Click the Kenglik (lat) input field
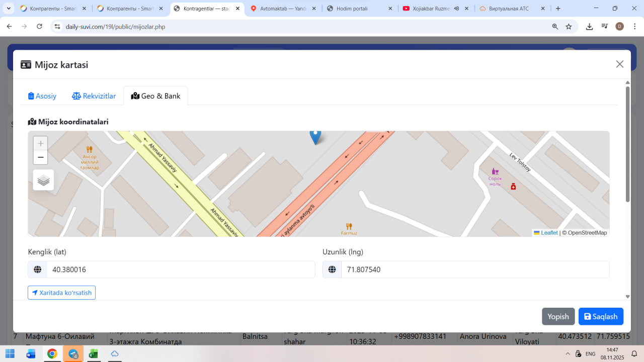The height and width of the screenshot is (362, 644). tap(180, 269)
